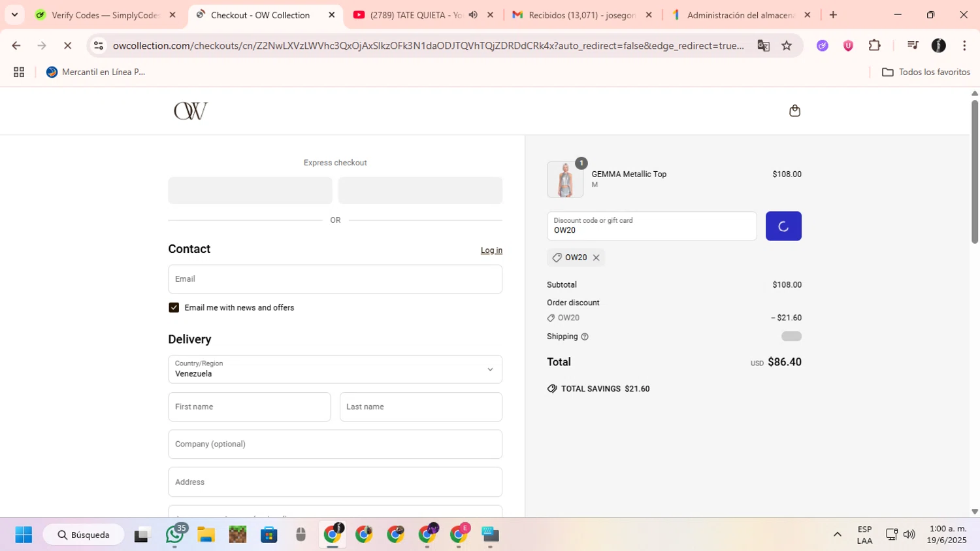View site information icon in address bar
This screenshot has width=980, height=551.
(x=99, y=46)
